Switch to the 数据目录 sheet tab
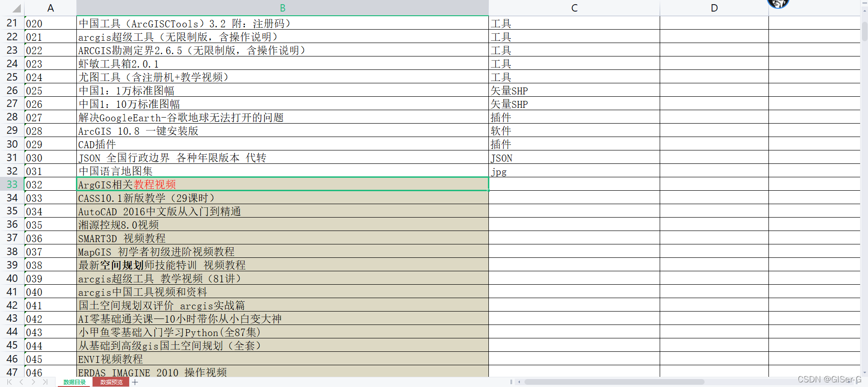This screenshot has height=387, width=868. [75, 382]
